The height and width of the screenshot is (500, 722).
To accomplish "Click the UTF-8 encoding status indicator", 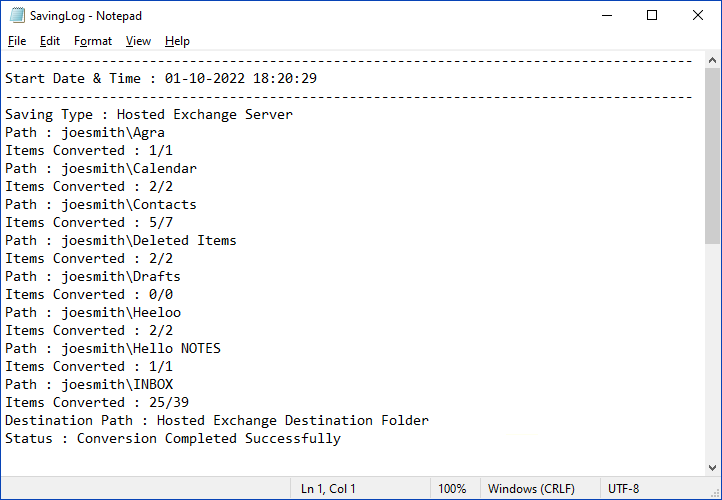I will (x=623, y=488).
